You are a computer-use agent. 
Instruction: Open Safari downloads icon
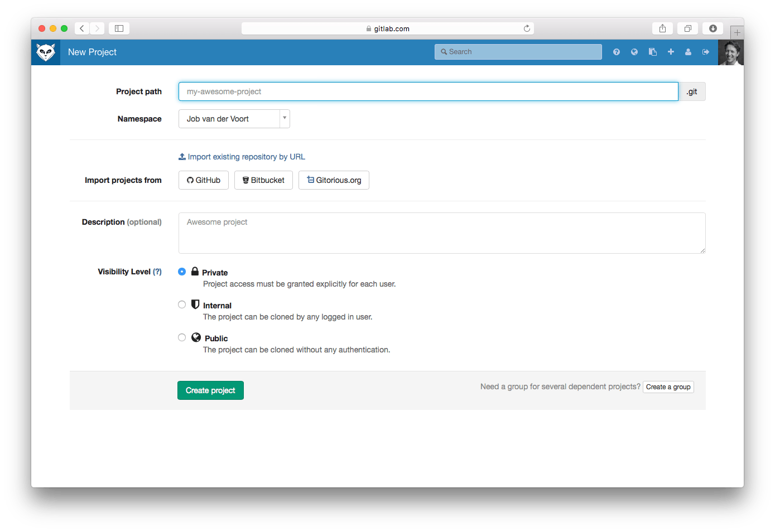click(x=713, y=28)
